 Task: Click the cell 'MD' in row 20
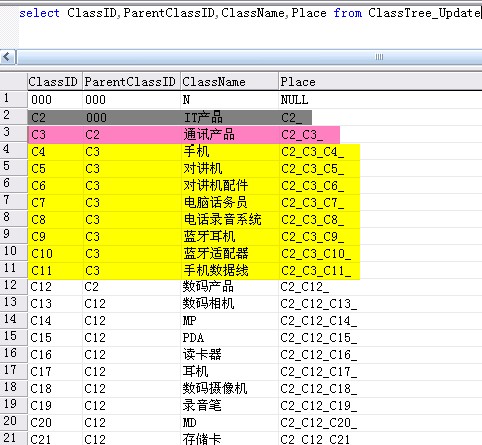pyautogui.click(x=189, y=423)
